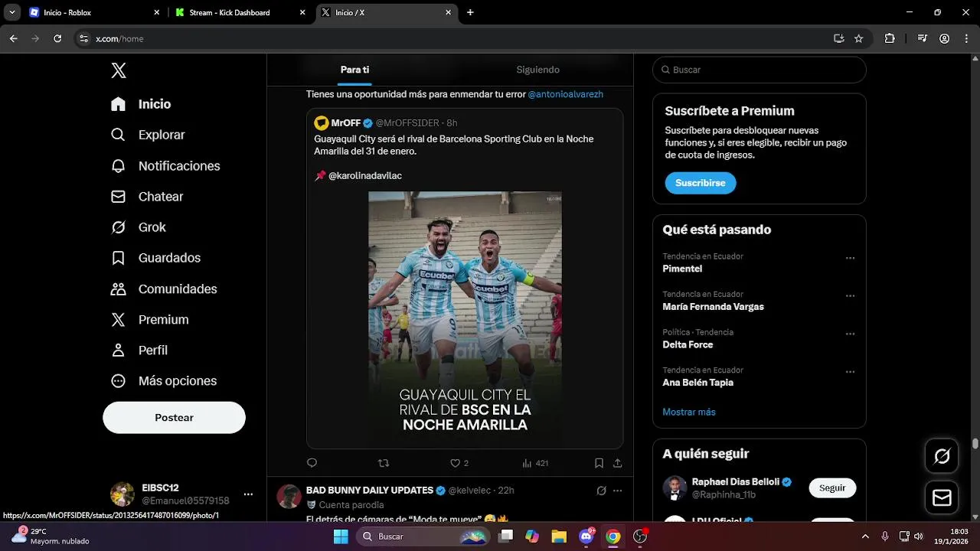
Task: Switch to Siguiendo tab
Action: pyautogui.click(x=538, y=70)
